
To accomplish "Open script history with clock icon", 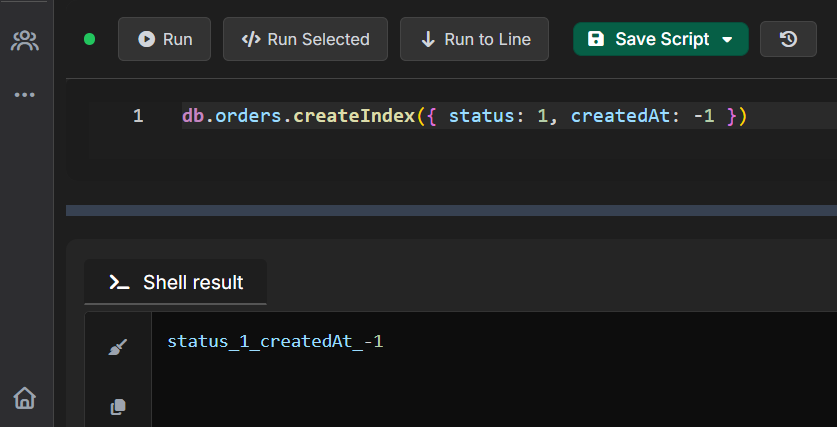I will (x=788, y=39).
